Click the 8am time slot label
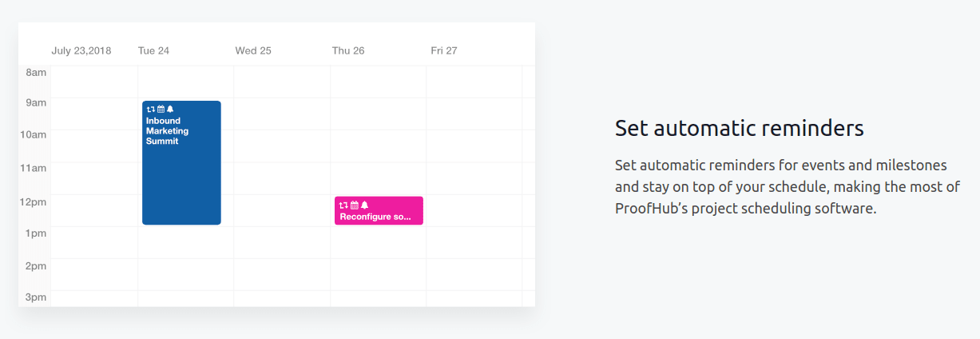 tap(36, 73)
